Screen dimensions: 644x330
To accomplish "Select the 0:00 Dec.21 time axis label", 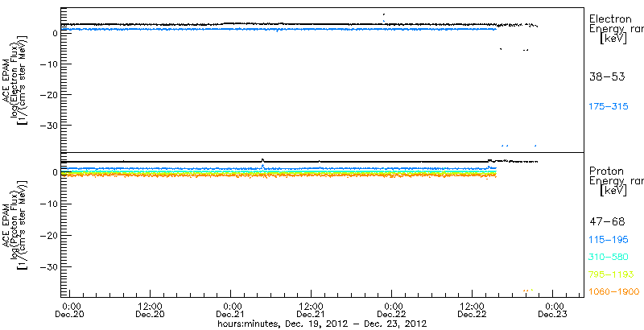I will point(231,310).
